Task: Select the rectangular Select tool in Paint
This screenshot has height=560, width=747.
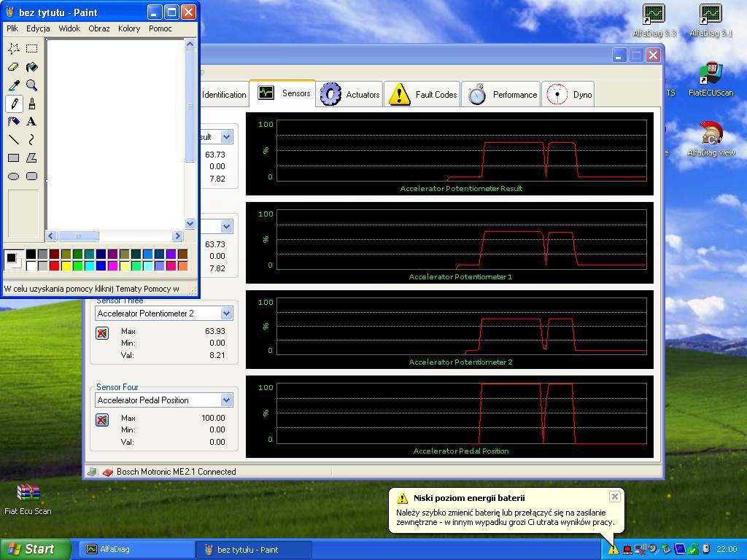Action: click(32, 48)
